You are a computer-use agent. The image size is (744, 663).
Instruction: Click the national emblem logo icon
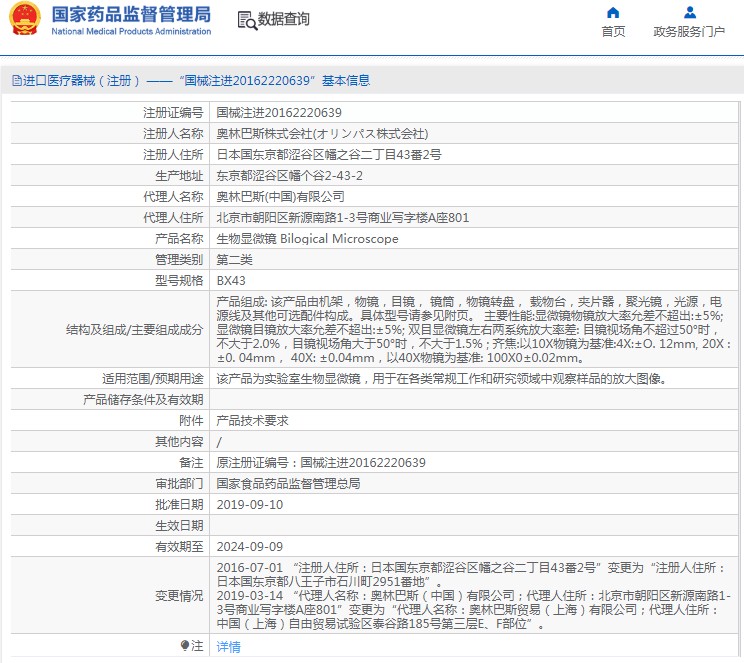pyautogui.click(x=25, y=19)
